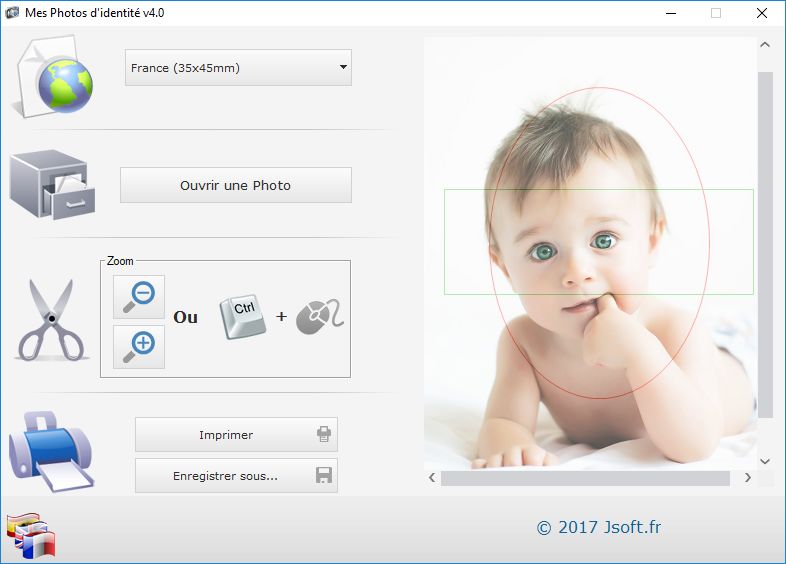The height and width of the screenshot is (564, 786).
Task: Click the horizontal scrollbar left arrow
Action: (432, 477)
